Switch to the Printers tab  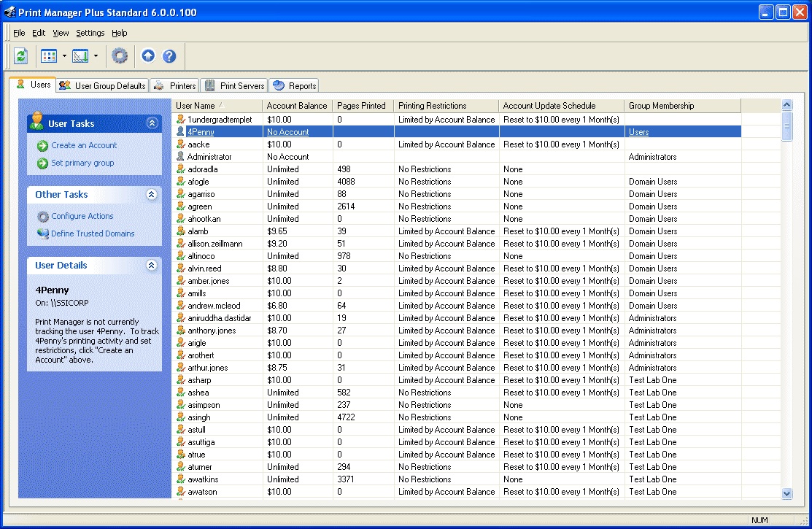(x=175, y=85)
